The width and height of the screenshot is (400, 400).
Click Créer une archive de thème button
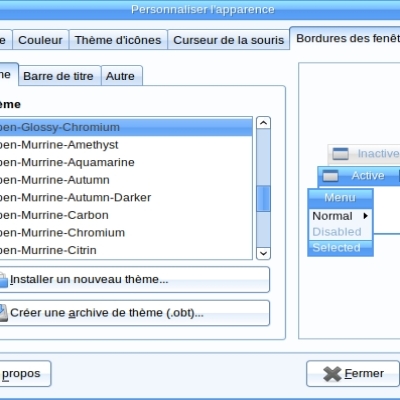pyautogui.click(x=134, y=313)
